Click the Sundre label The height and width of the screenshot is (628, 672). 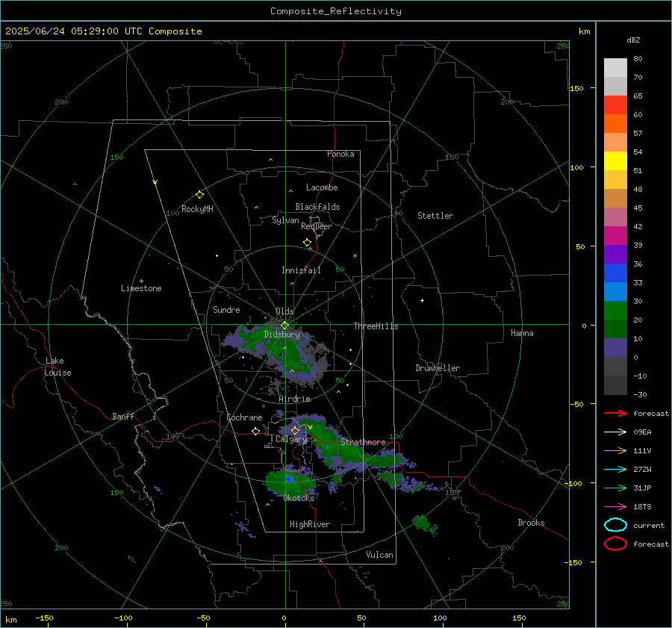(x=226, y=309)
